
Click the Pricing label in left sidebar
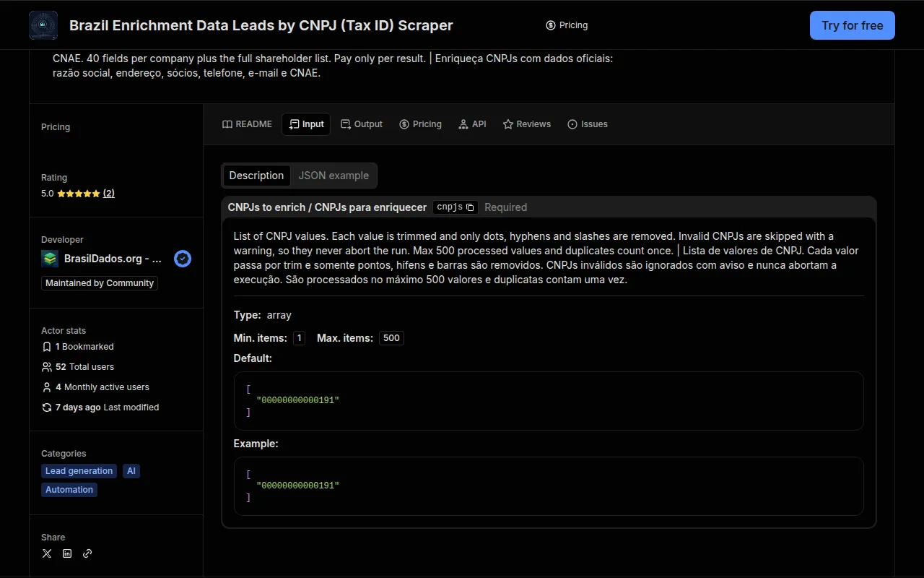pyautogui.click(x=56, y=127)
